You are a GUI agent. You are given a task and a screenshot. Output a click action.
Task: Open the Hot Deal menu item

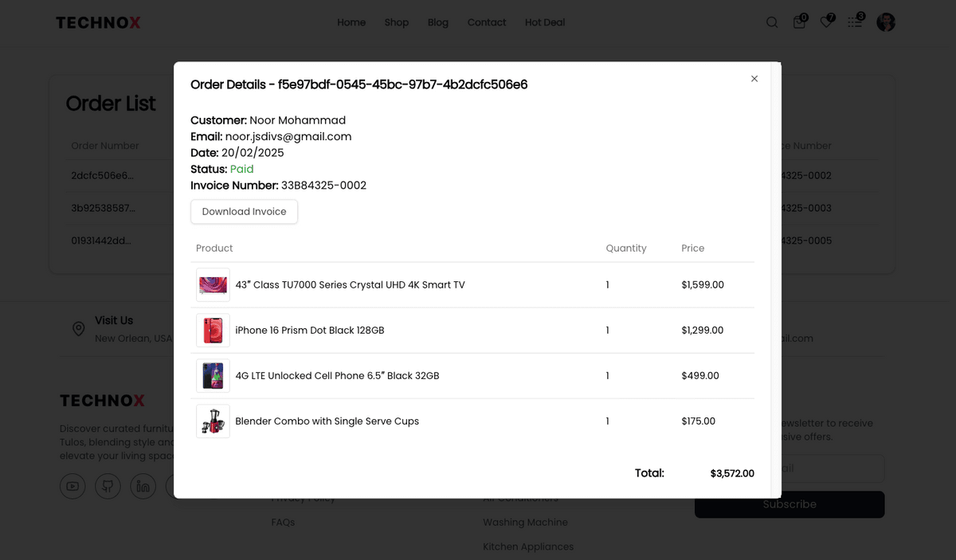544,22
